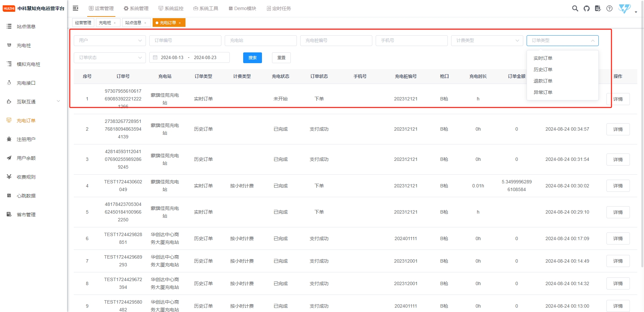
Task: Click the 注册用户 bug icon
Action: 9,139
